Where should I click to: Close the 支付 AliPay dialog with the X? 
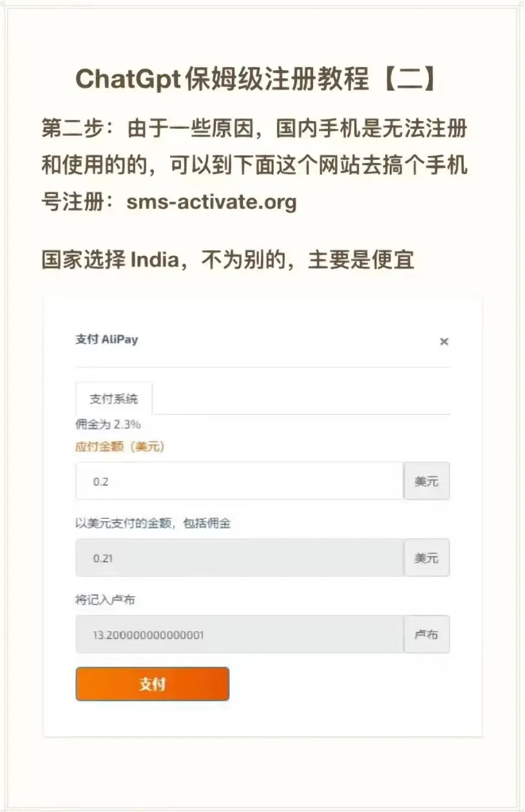click(444, 342)
